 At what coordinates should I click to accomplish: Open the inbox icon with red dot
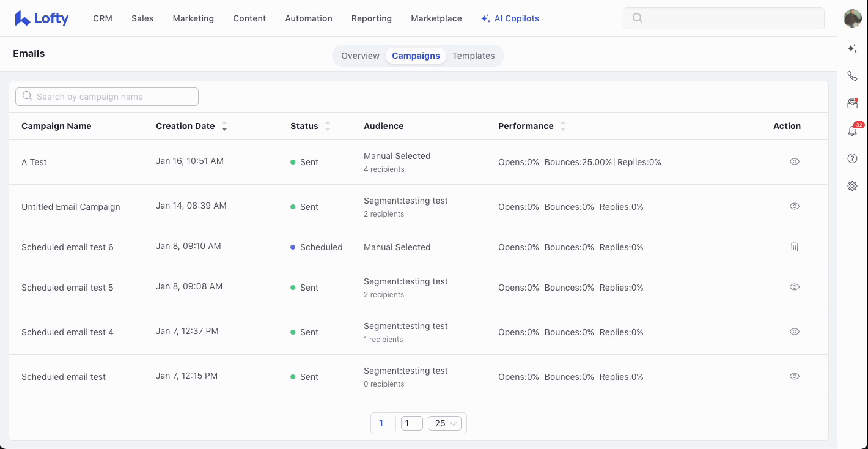[852, 104]
